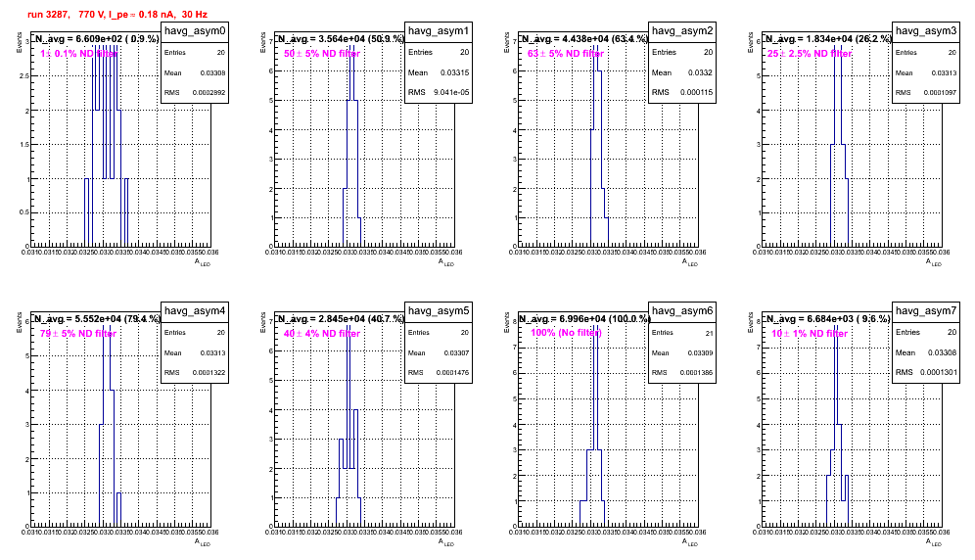Click the magenta 40± 4% ND filter label
The image size is (975, 560).
pyautogui.click(x=322, y=334)
